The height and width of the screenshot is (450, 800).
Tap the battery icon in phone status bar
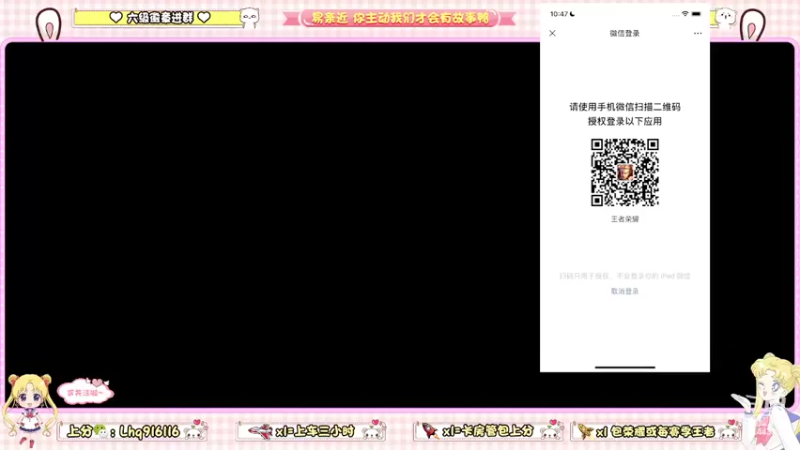[696, 14]
